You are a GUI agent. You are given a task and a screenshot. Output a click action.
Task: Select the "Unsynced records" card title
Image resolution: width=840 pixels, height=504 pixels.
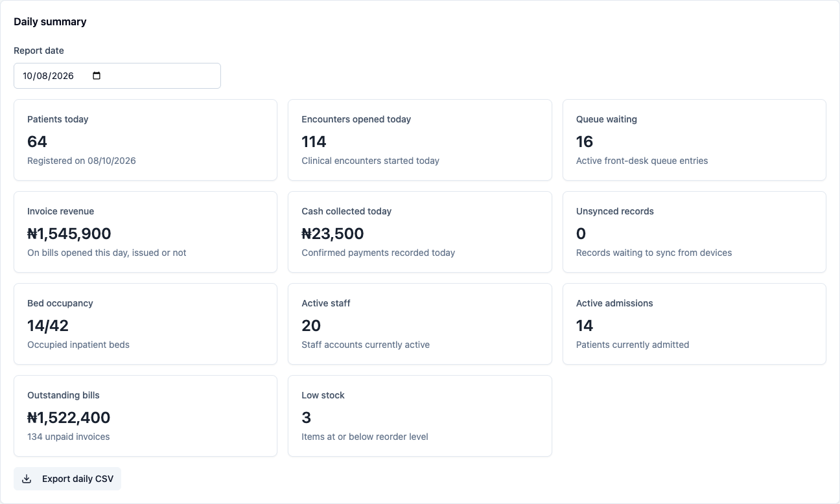(615, 211)
